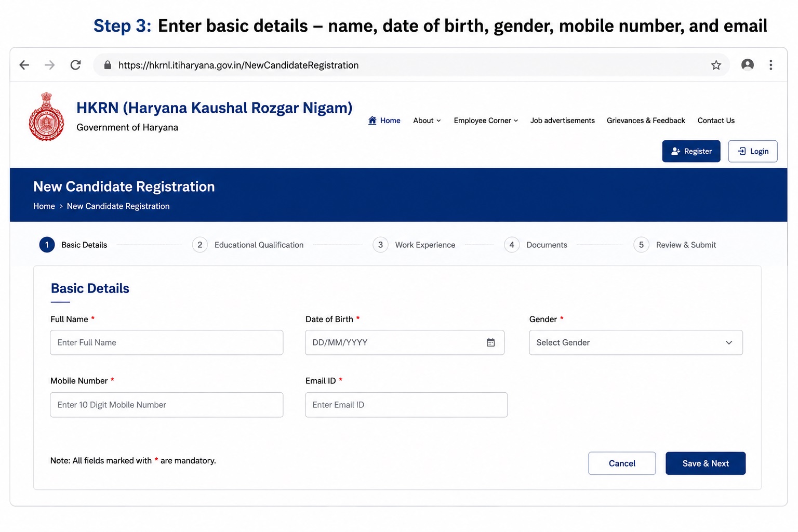Image resolution: width=798 pixels, height=532 pixels.
Task: Open the browser profile avatar icon
Action: pos(748,64)
